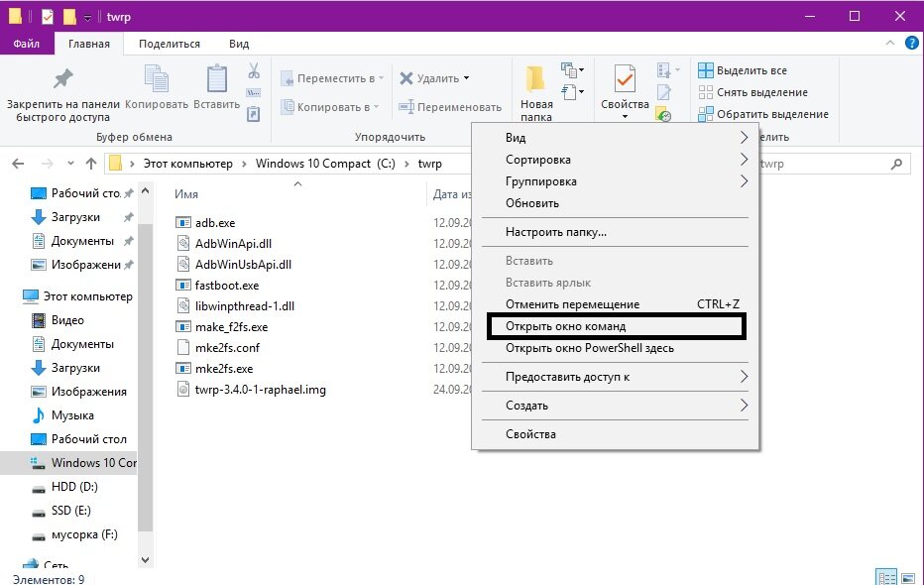Viewport: 924px width, 585px height.
Task: Expand the Properties dropdown arrow
Action: (625, 117)
